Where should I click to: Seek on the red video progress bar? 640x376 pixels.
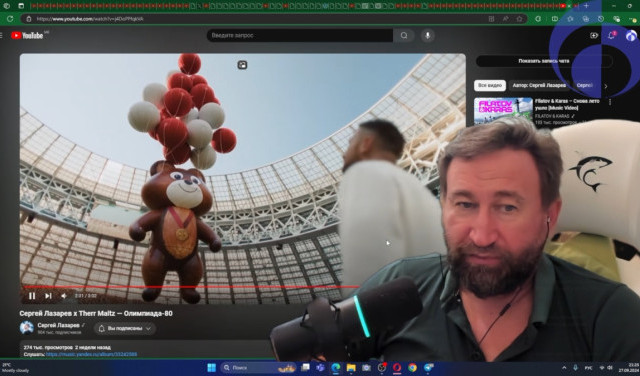click(x=190, y=287)
